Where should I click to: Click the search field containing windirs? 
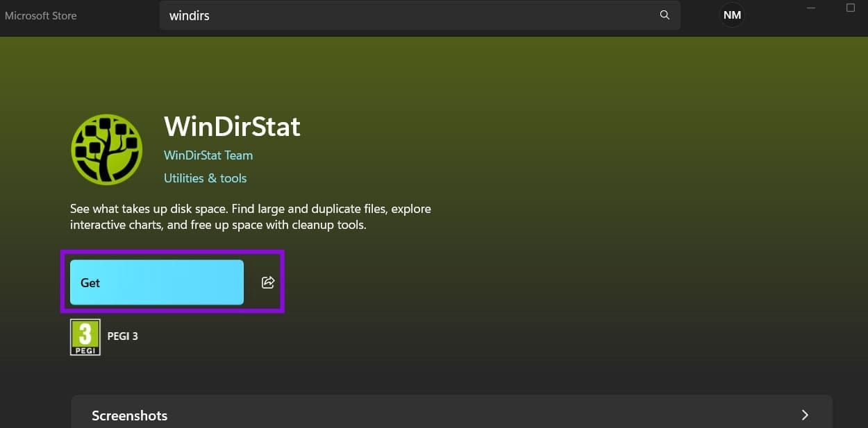(420, 15)
